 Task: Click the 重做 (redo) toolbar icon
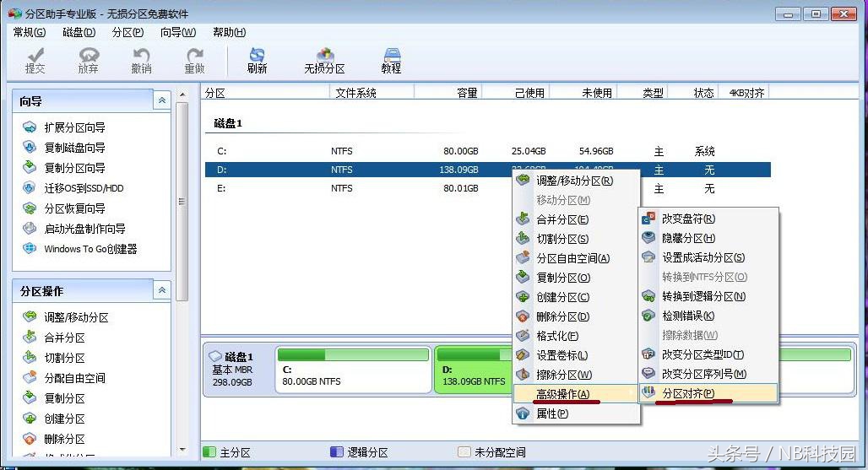coord(195,61)
